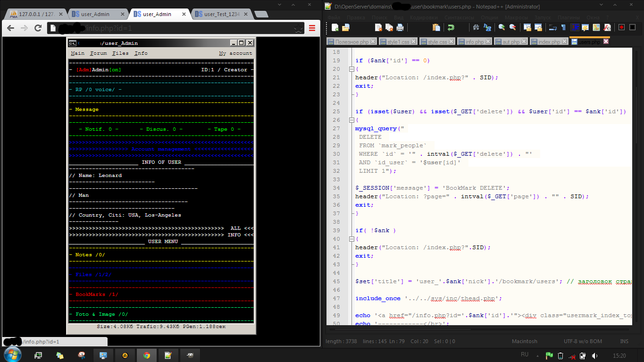Click the Paste clipboard icon
The width and height of the screenshot is (644, 362).
click(436, 27)
